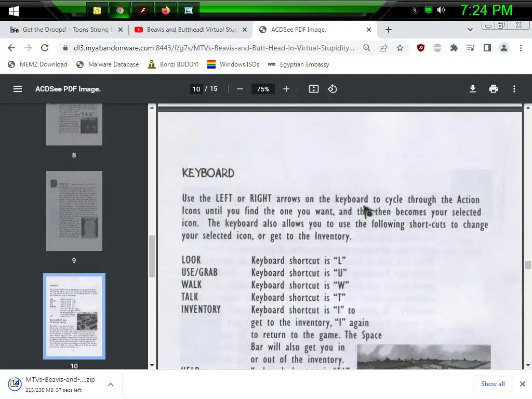This screenshot has height=399, width=532.
Task: Close the downloads bar
Action: pyautogui.click(x=523, y=384)
